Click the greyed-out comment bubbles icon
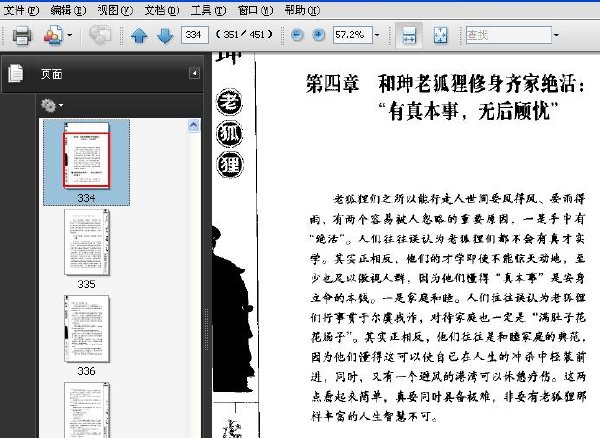The height and width of the screenshot is (438, 600). pos(100,35)
